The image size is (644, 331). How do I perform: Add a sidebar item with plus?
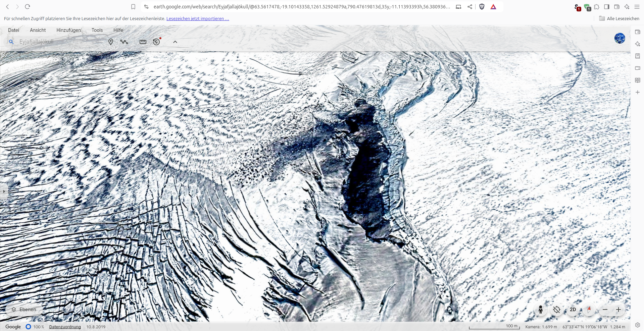(x=638, y=92)
